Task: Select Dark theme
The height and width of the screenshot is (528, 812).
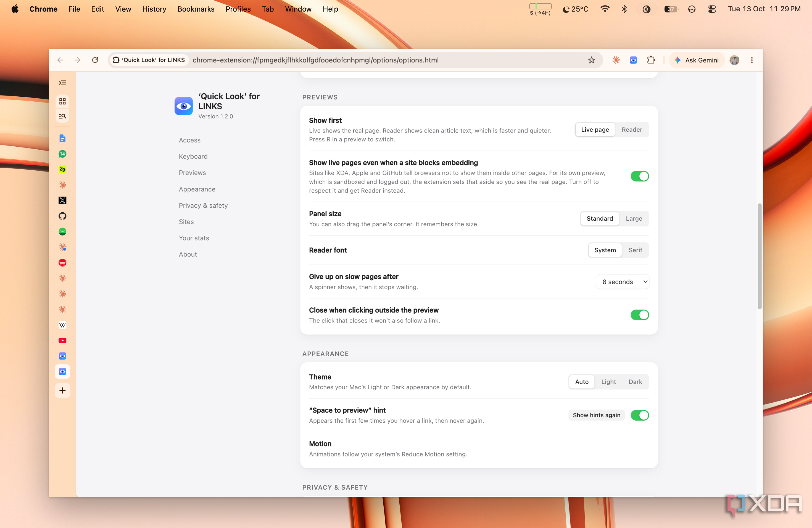Action: pos(635,382)
